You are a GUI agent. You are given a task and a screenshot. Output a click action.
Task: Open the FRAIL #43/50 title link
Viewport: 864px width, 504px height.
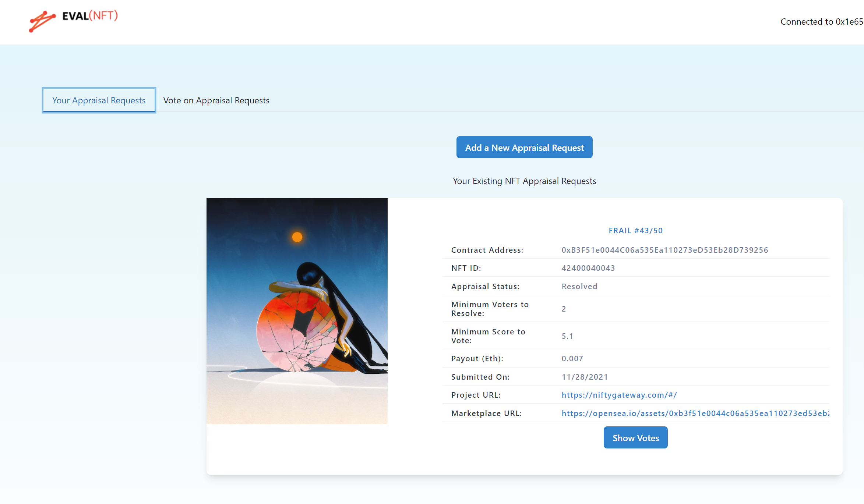point(635,231)
